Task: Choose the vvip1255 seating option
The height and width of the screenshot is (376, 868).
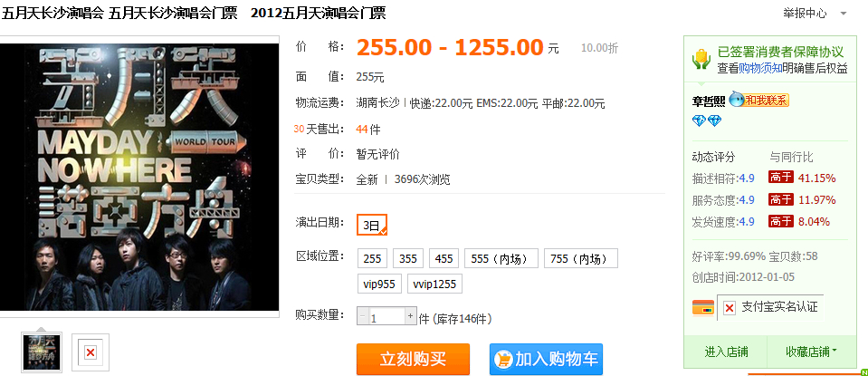Action: coord(435,284)
